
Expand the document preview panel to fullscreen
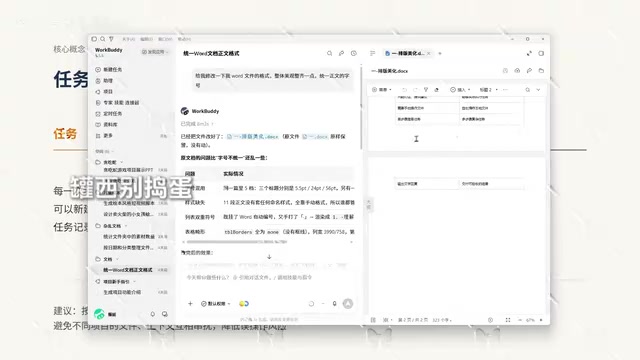click(529, 53)
